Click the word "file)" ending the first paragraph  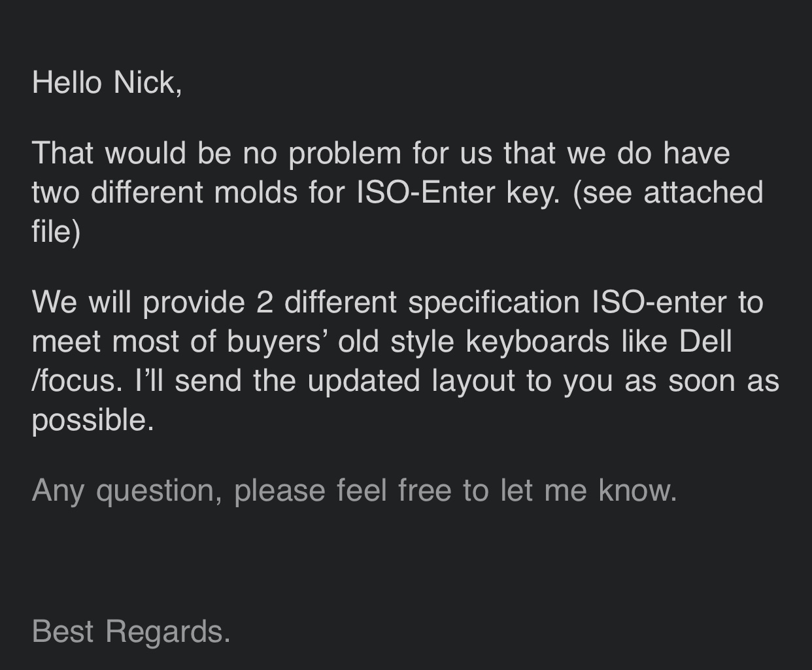coord(56,231)
